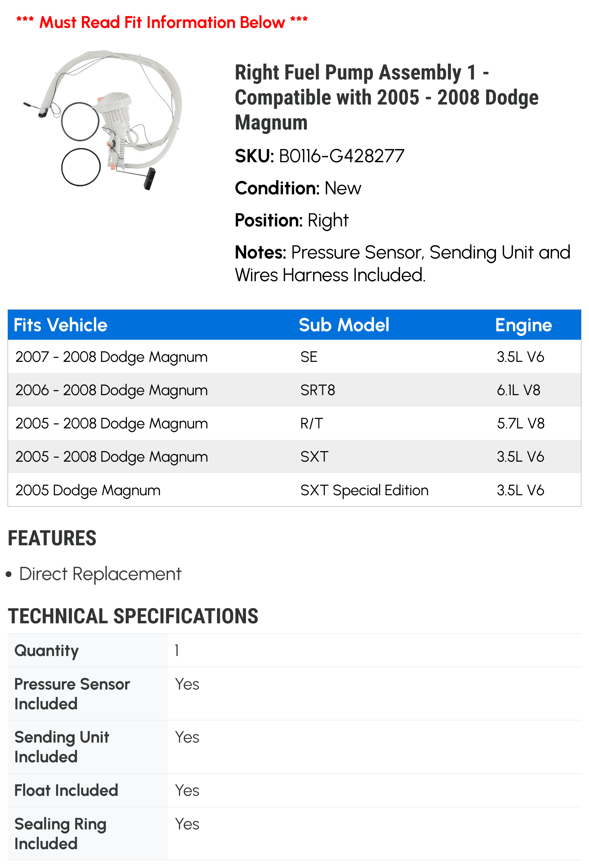Click the Fits Vehicle column header
This screenshot has width=589, height=868.
60,325
